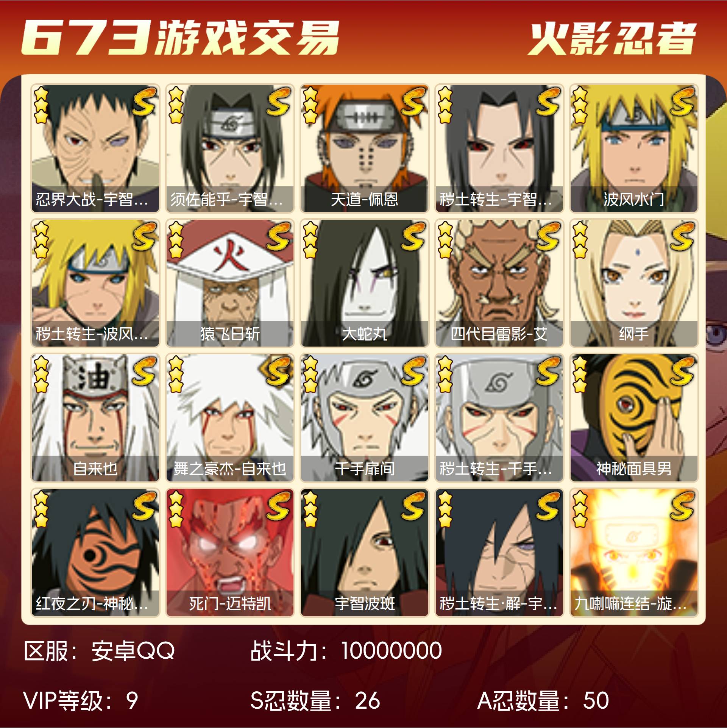727x728 pixels.
Task: Click the 四代目雷影-艾 portrait
Action: pos(499,283)
